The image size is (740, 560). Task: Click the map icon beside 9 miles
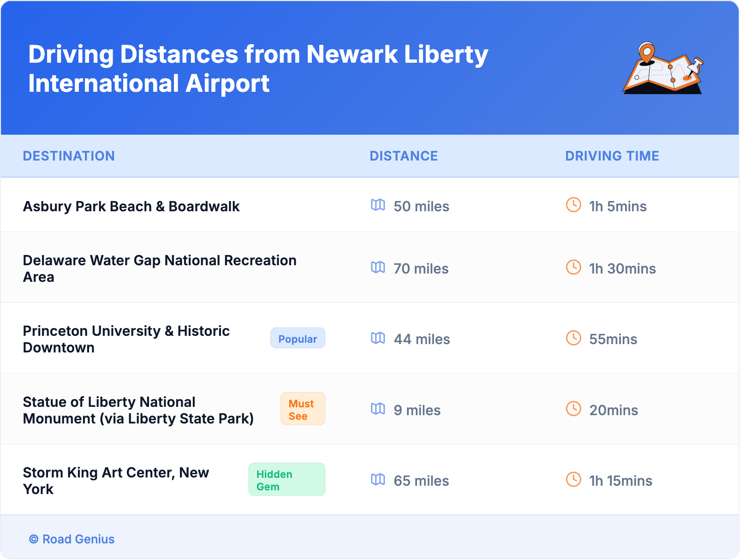pyautogui.click(x=378, y=409)
